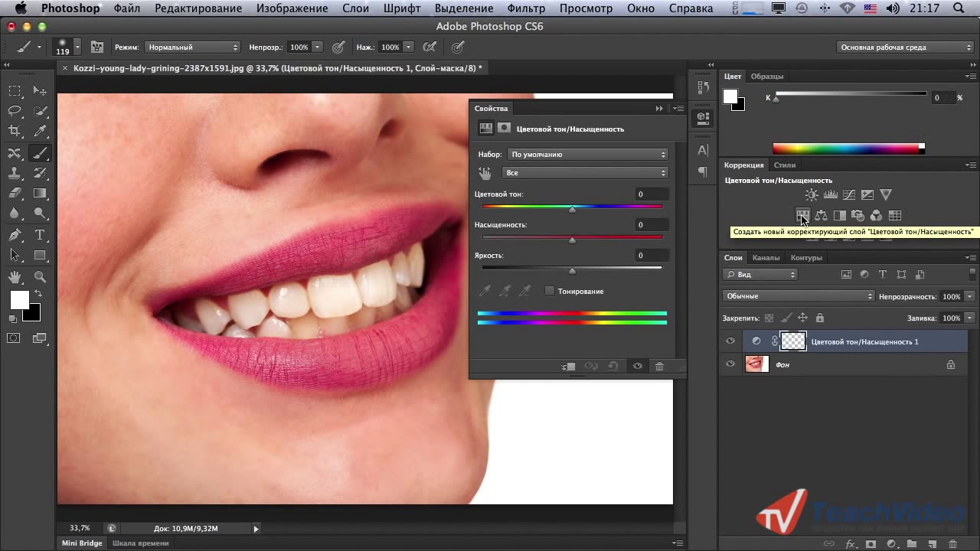Expand the layer Непрозрачность arrow
This screenshot has height=551, width=980.
[x=970, y=296]
